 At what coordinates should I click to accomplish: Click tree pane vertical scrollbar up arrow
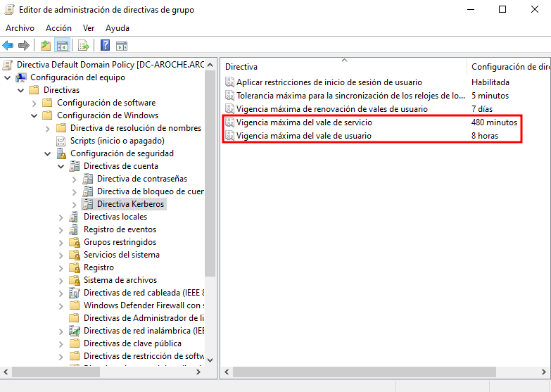[x=210, y=65]
